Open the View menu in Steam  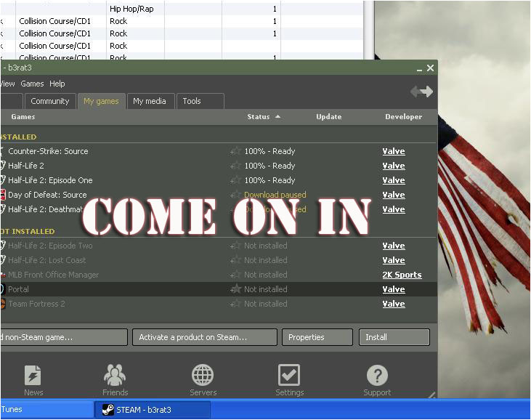point(7,84)
